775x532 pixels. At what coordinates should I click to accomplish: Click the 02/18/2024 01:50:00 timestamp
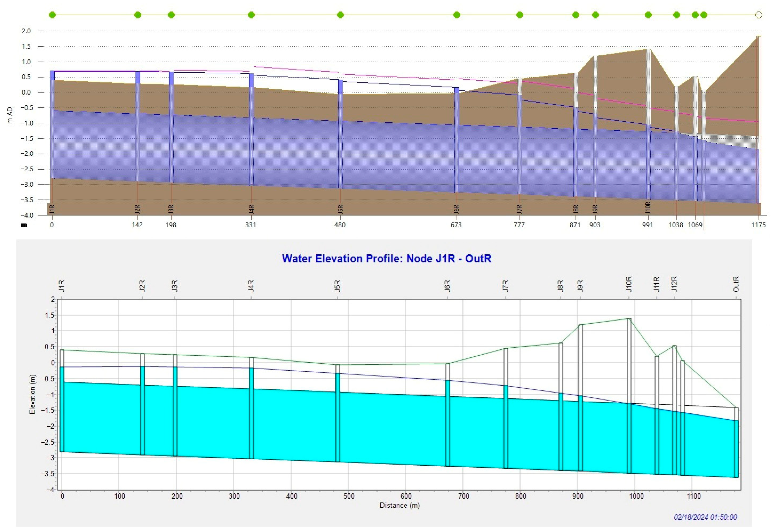[705, 517]
